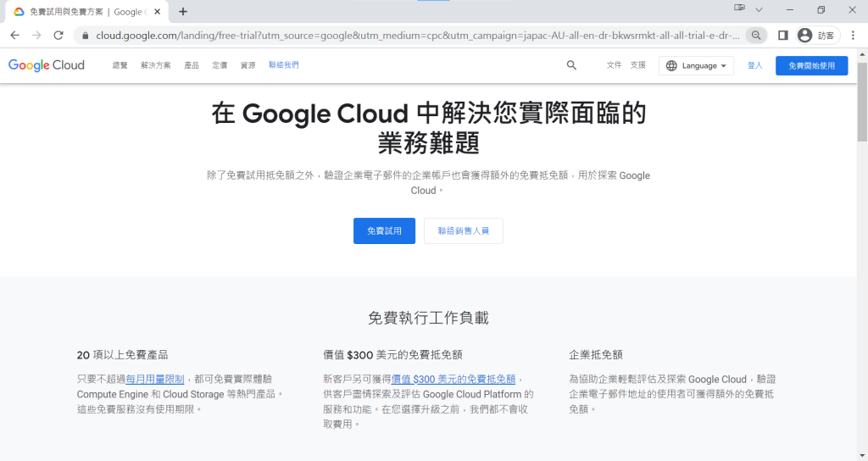Click the lock icon in address bar

86,36
